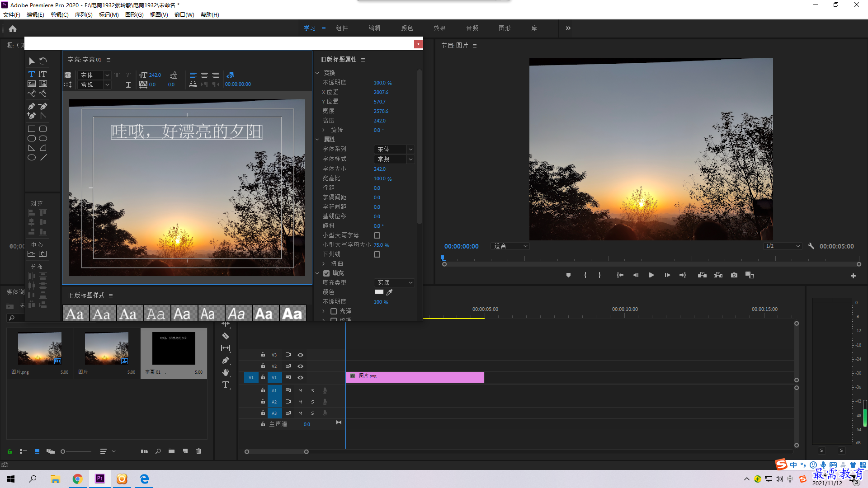Toggle V3 track output eye
The image size is (868, 488).
[x=300, y=355]
